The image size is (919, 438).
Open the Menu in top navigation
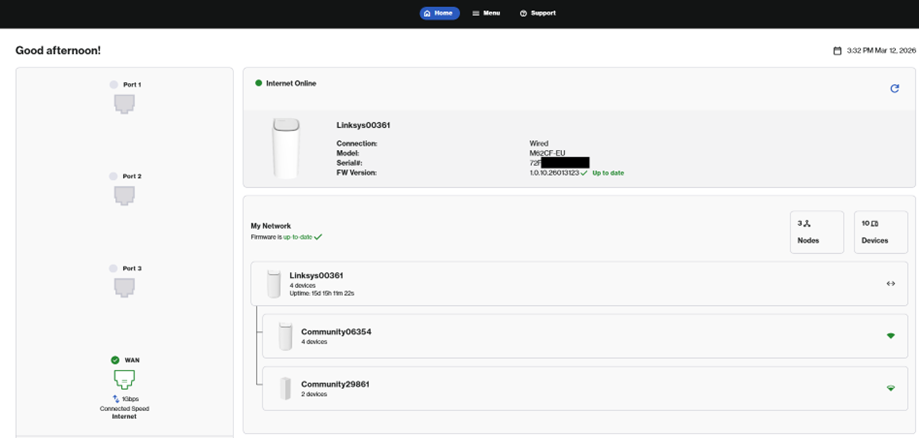point(486,13)
